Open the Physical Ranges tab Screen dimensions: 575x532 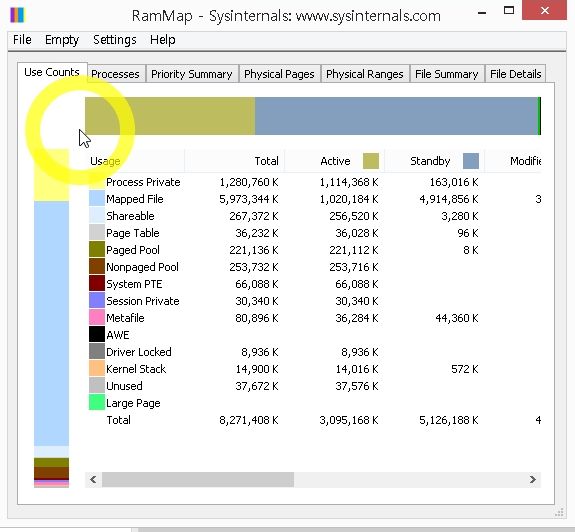tap(365, 74)
